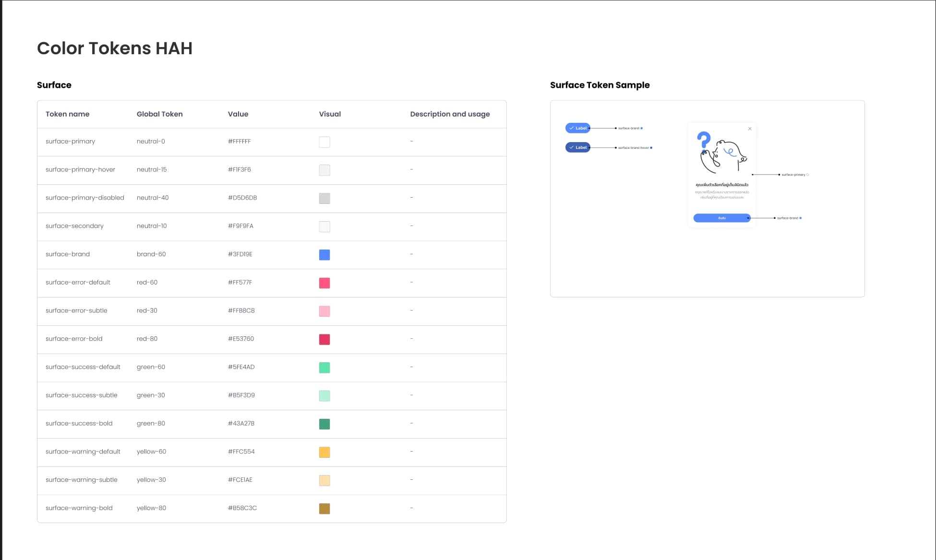Click the question mark dog illustration
Screen dimensions: 936x560
click(x=722, y=153)
